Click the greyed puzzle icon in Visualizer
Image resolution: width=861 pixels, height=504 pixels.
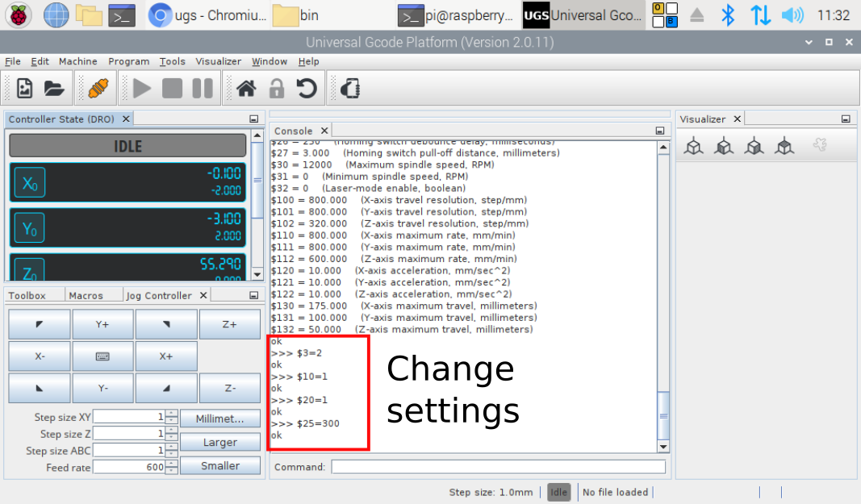[x=820, y=145]
